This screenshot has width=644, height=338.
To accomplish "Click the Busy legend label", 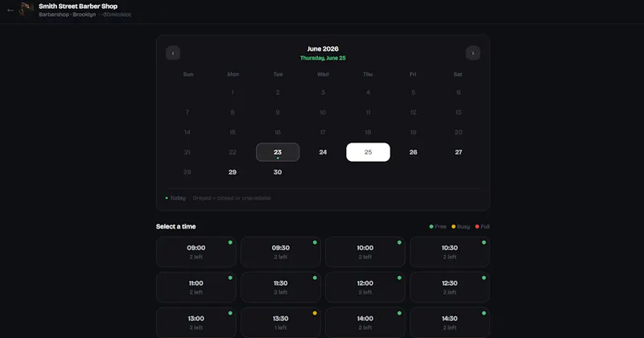I will (463, 227).
